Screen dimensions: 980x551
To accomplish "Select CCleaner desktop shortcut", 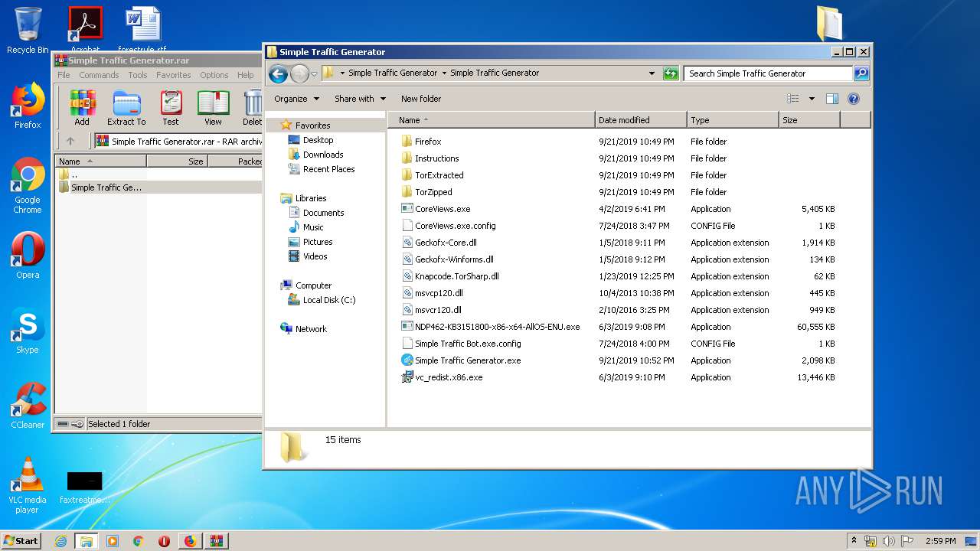I will [28, 406].
